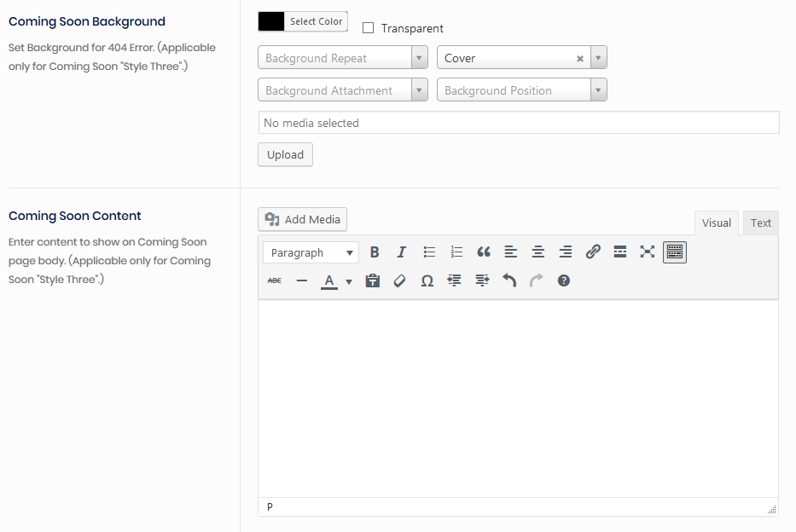Click the Insert/edit link icon
796x532 pixels.
pyautogui.click(x=593, y=252)
